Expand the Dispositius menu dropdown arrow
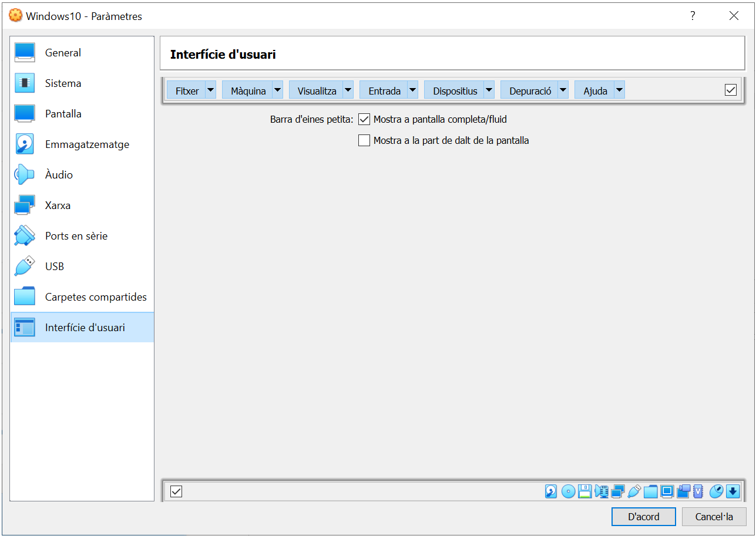Image resolution: width=756 pixels, height=539 pixels. click(x=489, y=90)
